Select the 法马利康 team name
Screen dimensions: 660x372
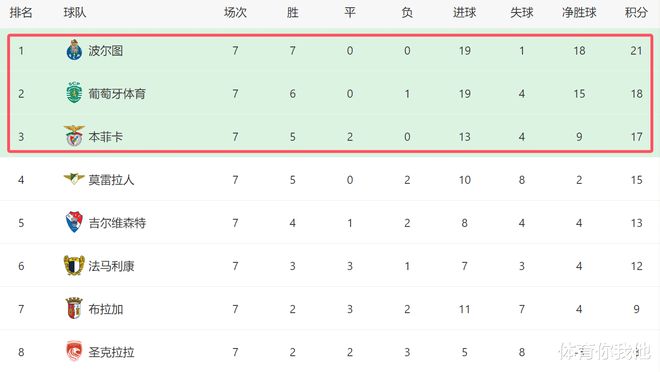pyautogui.click(x=111, y=266)
